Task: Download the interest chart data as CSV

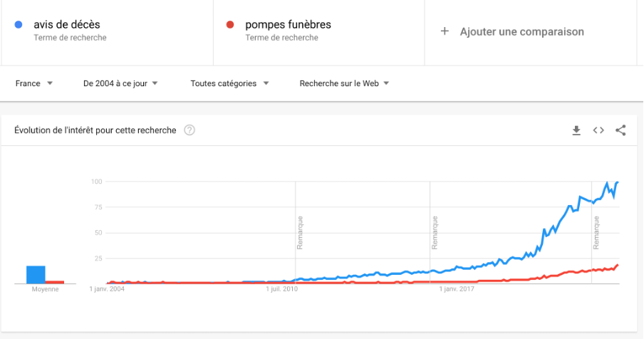Action: pyautogui.click(x=576, y=130)
